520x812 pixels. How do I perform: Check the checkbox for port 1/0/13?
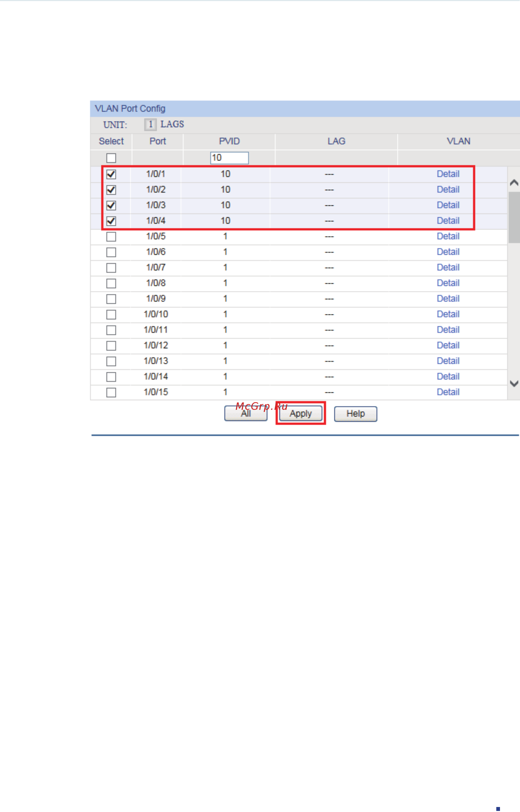[111, 361]
